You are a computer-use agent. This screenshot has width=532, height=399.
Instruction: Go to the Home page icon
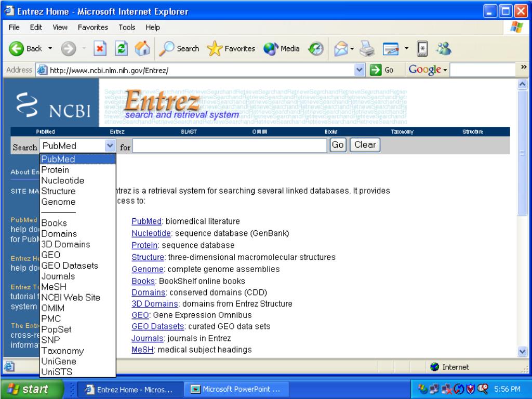142,48
